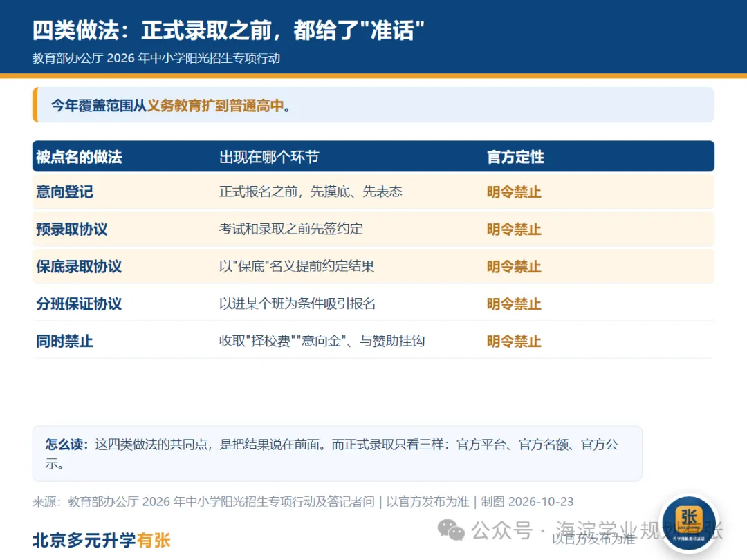
Task: Click the cell 以"保底"名义提前约定结果
Action: (297, 265)
